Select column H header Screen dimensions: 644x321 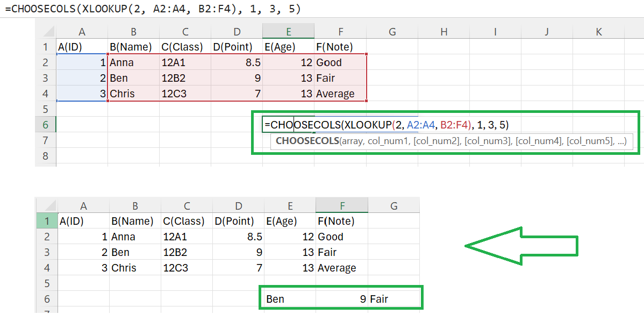(x=443, y=32)
